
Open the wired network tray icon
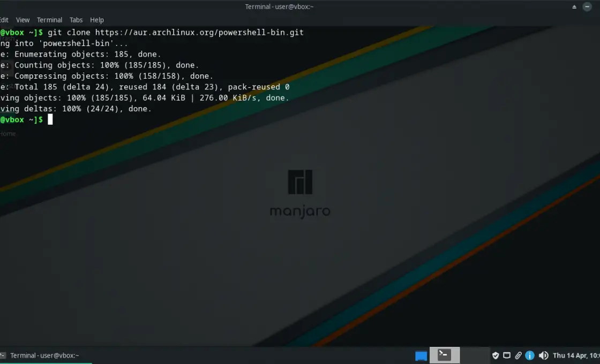507,355
